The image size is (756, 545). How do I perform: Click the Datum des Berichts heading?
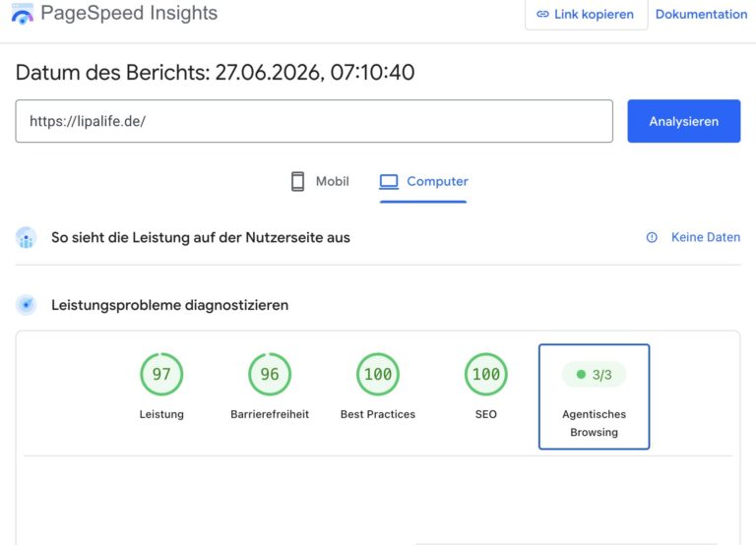pos(215,73)
